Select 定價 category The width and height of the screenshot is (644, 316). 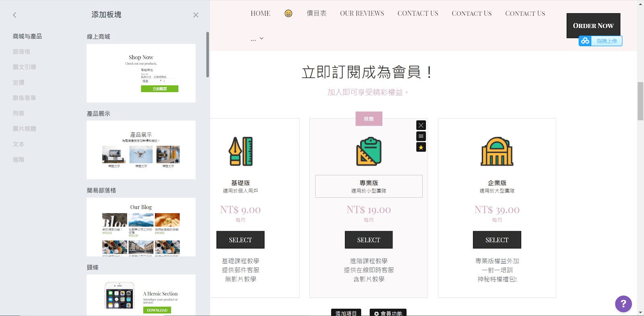click(x=19, y=82)
